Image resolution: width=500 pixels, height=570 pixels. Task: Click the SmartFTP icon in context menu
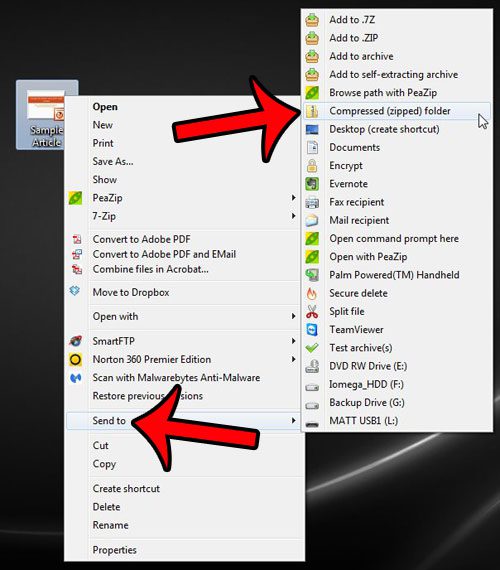pos(75,341)
